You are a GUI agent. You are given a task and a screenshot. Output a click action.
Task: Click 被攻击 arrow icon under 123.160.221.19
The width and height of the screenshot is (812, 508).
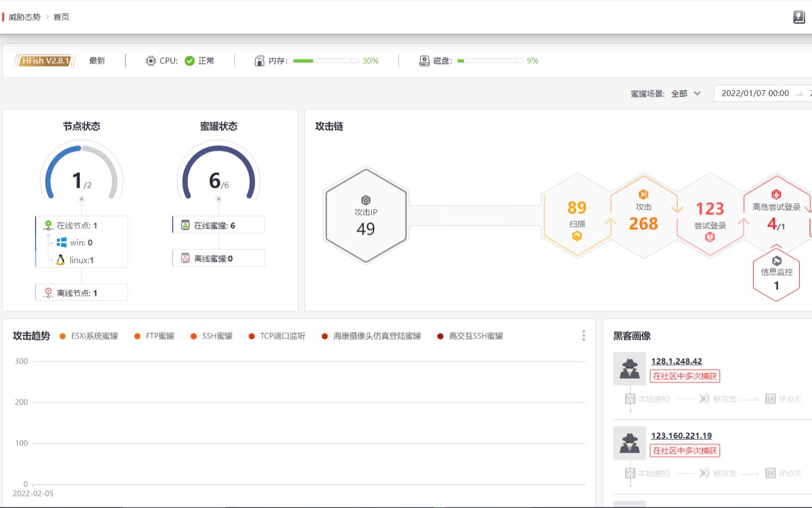coord(704,473)
